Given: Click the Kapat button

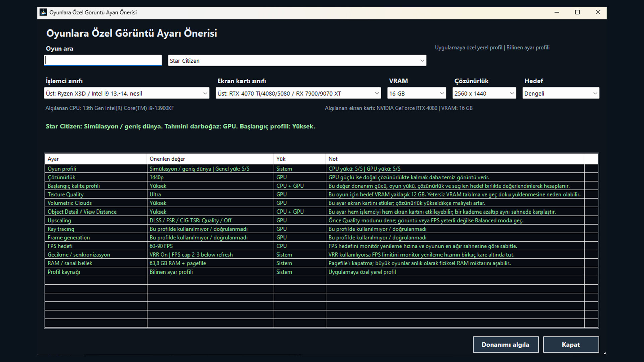Looking at the screenshot, I should 571,345.
